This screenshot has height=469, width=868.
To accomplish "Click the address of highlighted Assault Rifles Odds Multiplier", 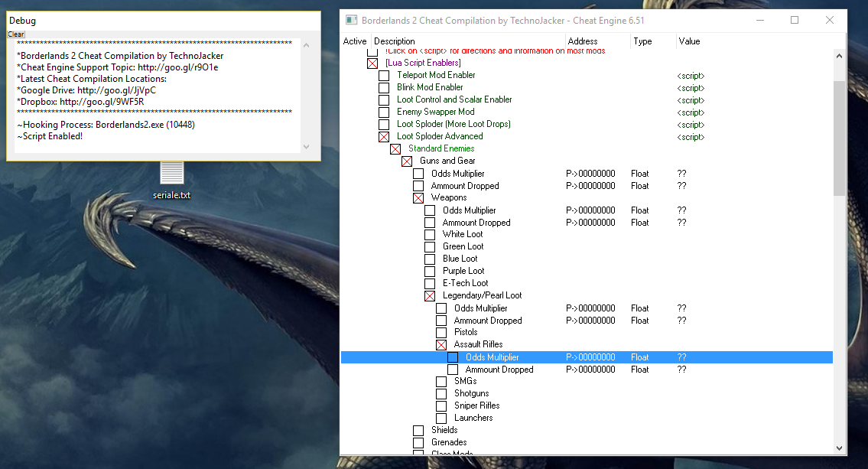I will coord(590,357).
